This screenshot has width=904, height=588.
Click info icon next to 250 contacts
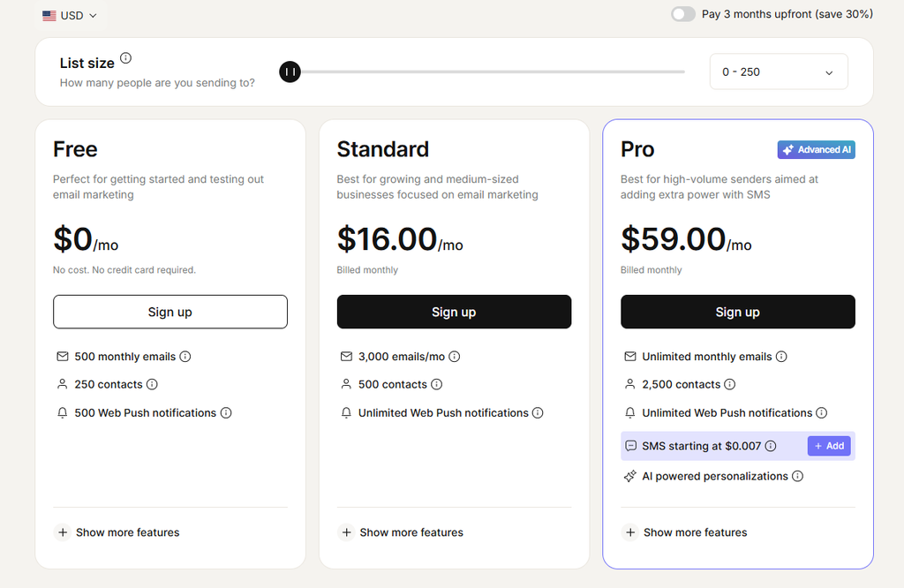click(x=152, y=385)
